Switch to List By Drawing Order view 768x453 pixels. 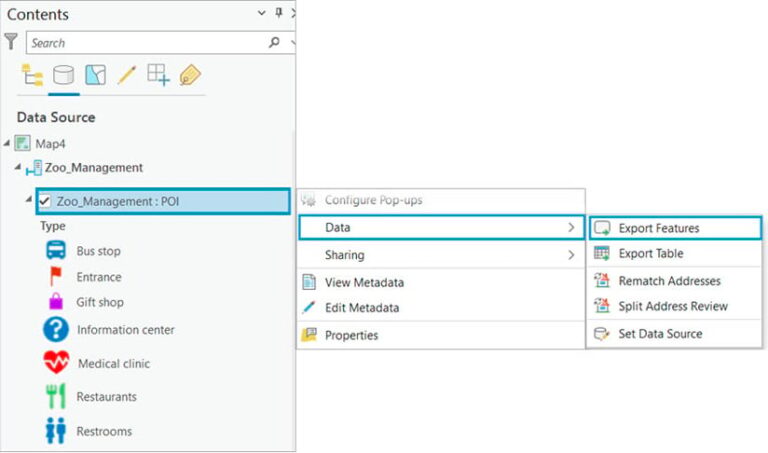click(x=32, y=75)
